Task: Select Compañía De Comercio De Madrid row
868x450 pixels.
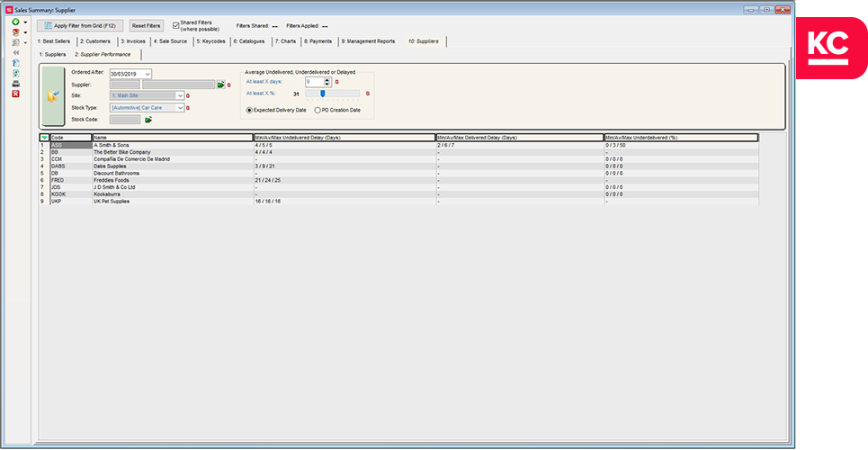Action: coord(398,159)
